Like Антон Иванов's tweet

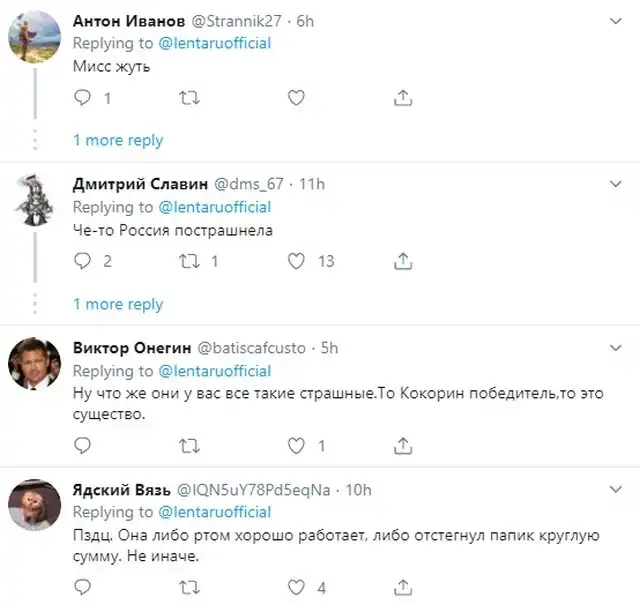click(x=296, y=98)
